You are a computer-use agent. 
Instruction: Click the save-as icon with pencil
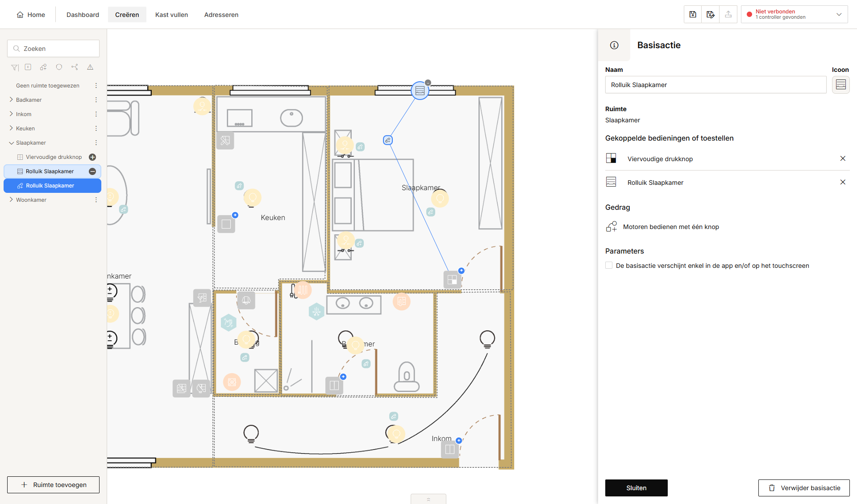point(711,14)
